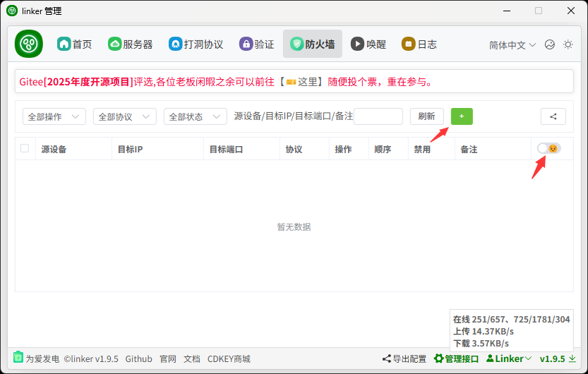
Task: Expand the 简体中文 language selector
Action: 512,44
